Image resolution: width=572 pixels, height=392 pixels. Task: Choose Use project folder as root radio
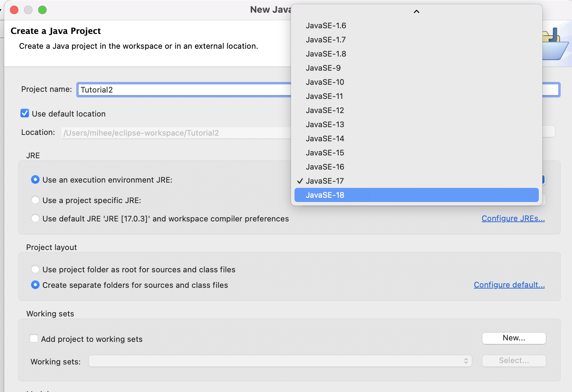(35, 269)
